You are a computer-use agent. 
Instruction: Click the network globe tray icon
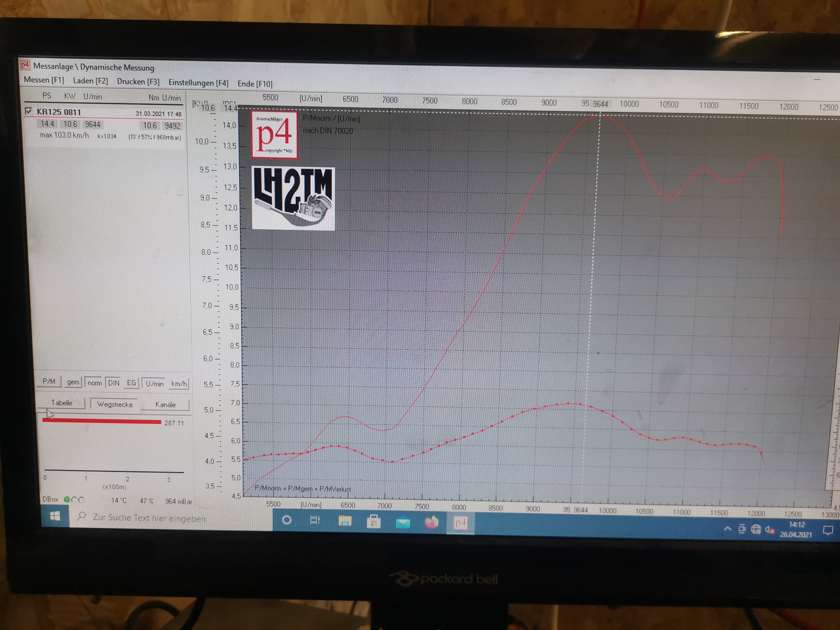click(x=756, y=529)
